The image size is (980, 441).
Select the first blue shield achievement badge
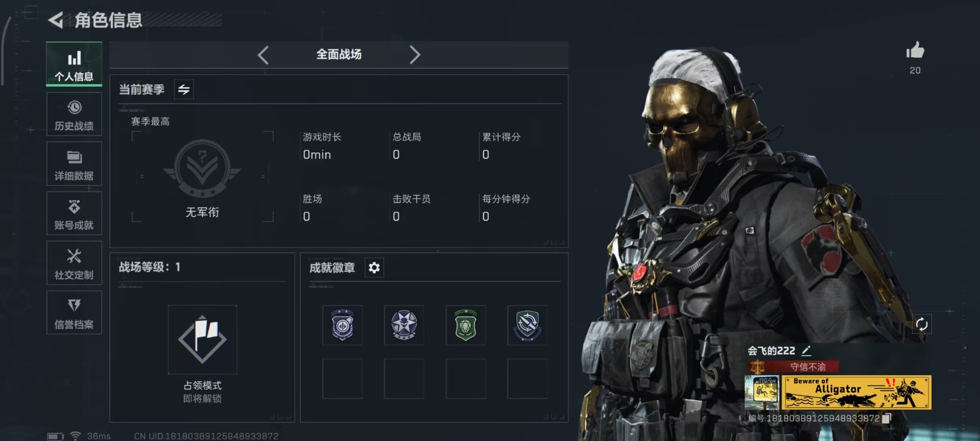click(x=342, y=325)
